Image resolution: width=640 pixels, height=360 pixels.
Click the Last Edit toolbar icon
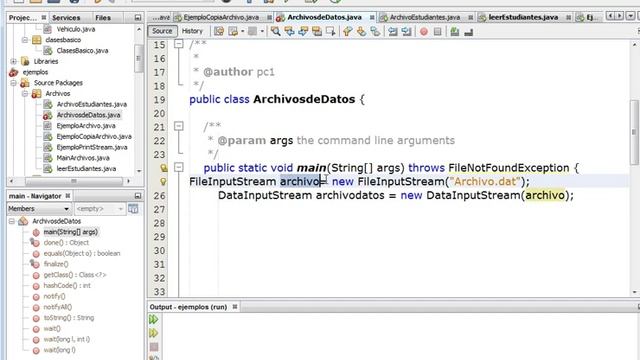(219, 31)
